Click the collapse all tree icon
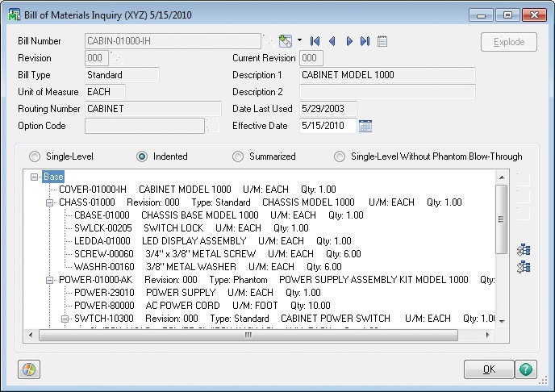Viewport: 555px width, 392px height. coord(524,267)
